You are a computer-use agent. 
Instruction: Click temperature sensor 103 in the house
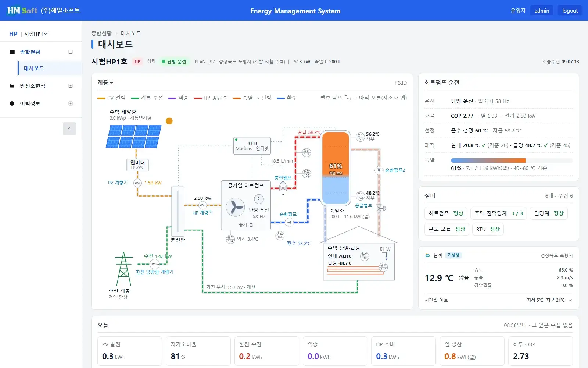point(365,256)
